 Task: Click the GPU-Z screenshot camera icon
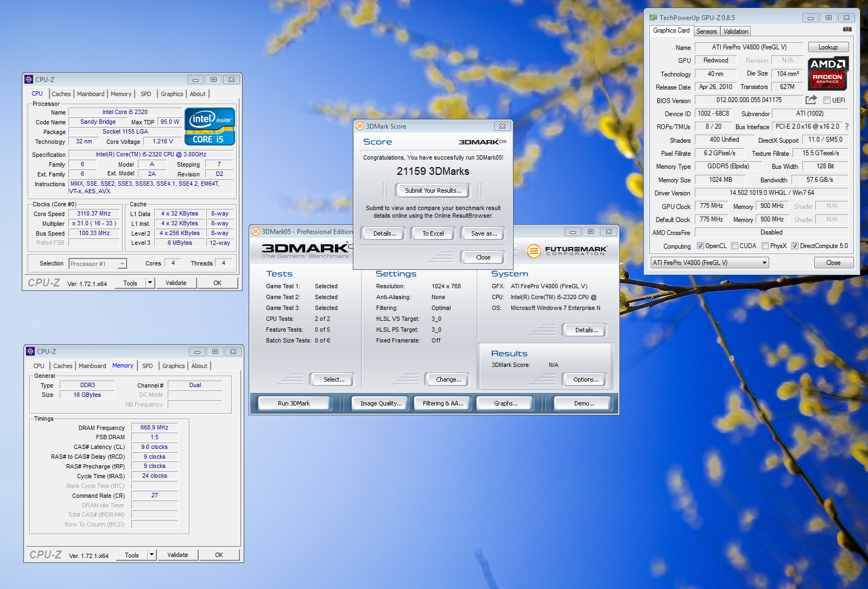point(847,29)
